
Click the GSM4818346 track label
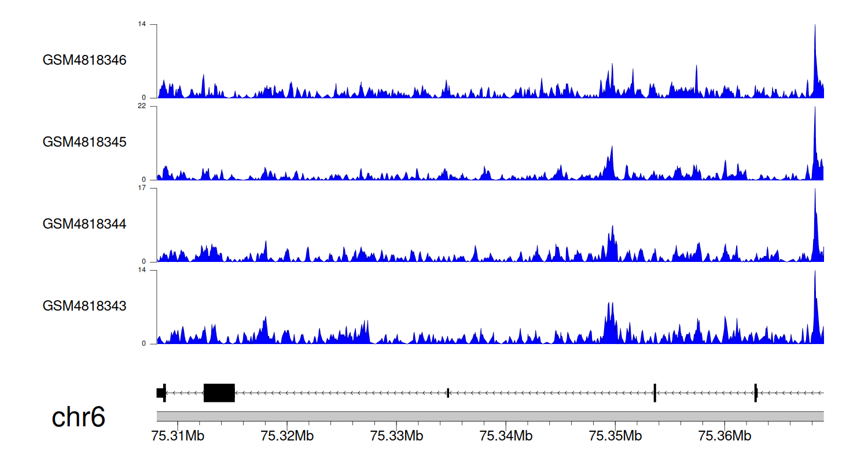(x=84, y=60)
